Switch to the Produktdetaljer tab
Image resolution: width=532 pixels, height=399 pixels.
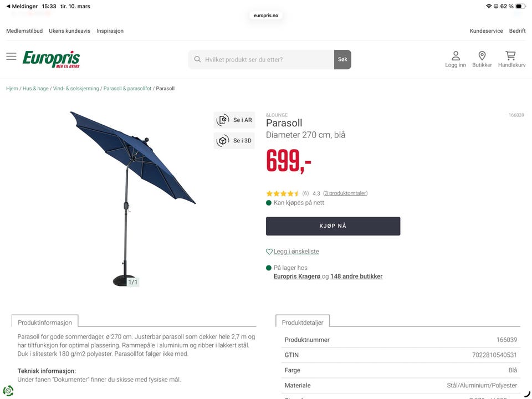coord(303,322)
